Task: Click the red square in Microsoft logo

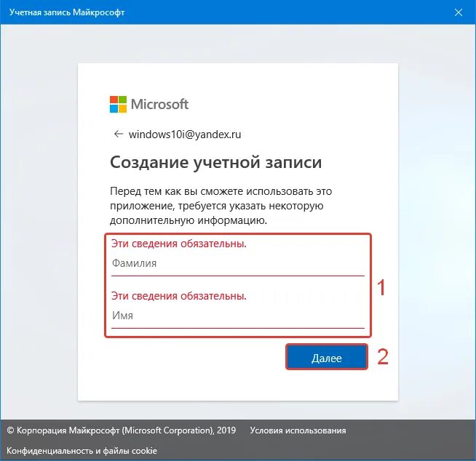Action: pos(114,100)
